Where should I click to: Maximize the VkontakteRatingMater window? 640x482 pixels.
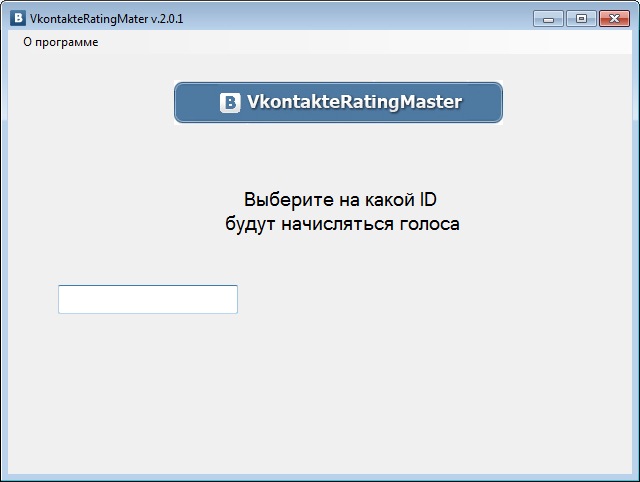[x=581, y=19]
